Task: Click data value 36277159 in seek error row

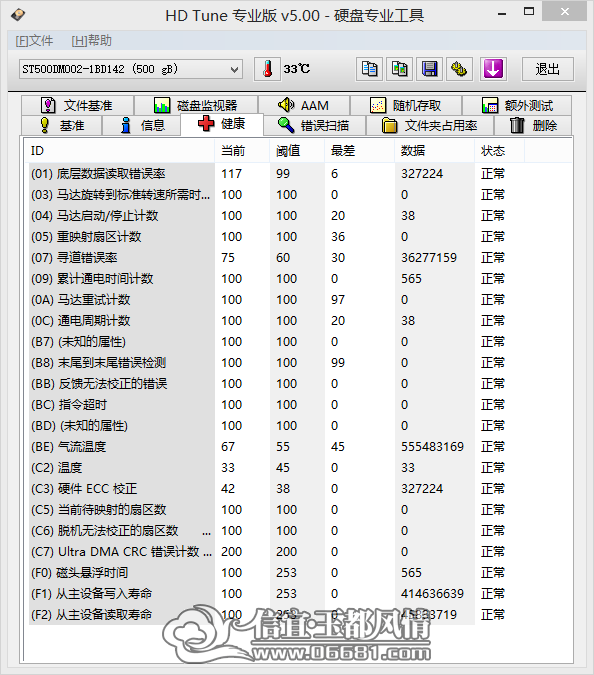Action: tap(429, 258)
